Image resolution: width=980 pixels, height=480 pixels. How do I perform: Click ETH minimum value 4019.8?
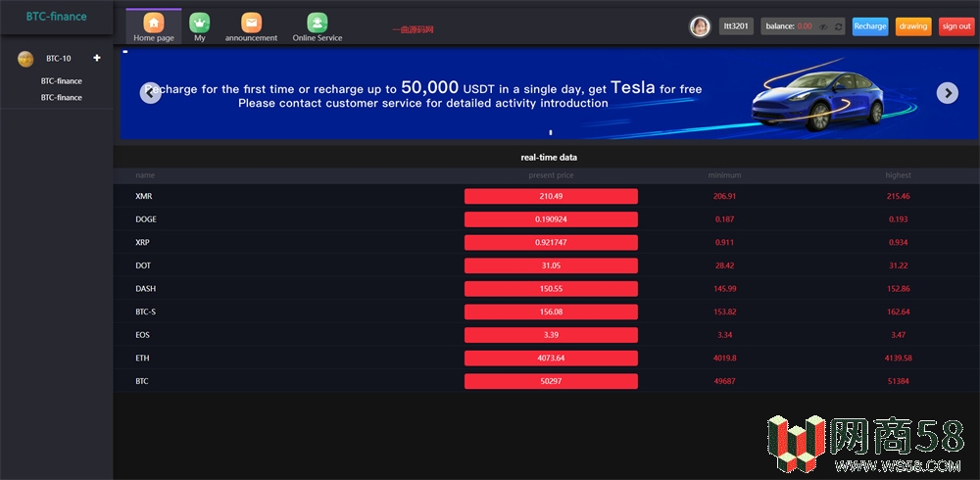(x=724, y=359)
